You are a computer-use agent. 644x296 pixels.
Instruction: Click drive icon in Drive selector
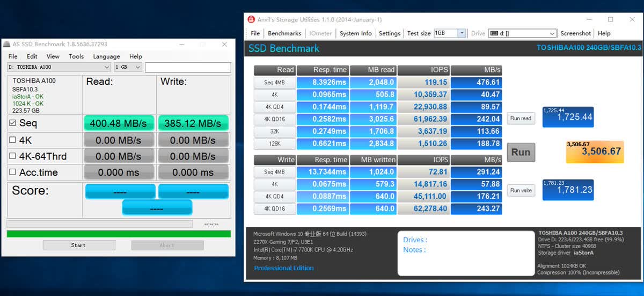(494, 33)
